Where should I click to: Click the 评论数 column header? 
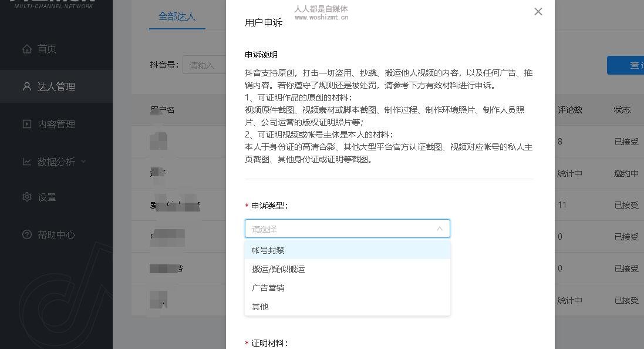(569, 110)
